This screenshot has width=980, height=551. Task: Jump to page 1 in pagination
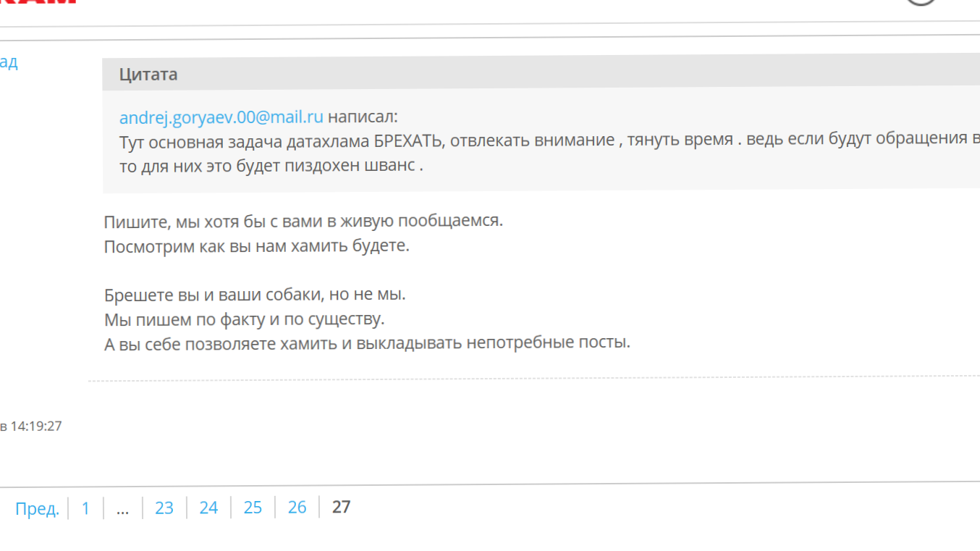click(x=85, y=508)
